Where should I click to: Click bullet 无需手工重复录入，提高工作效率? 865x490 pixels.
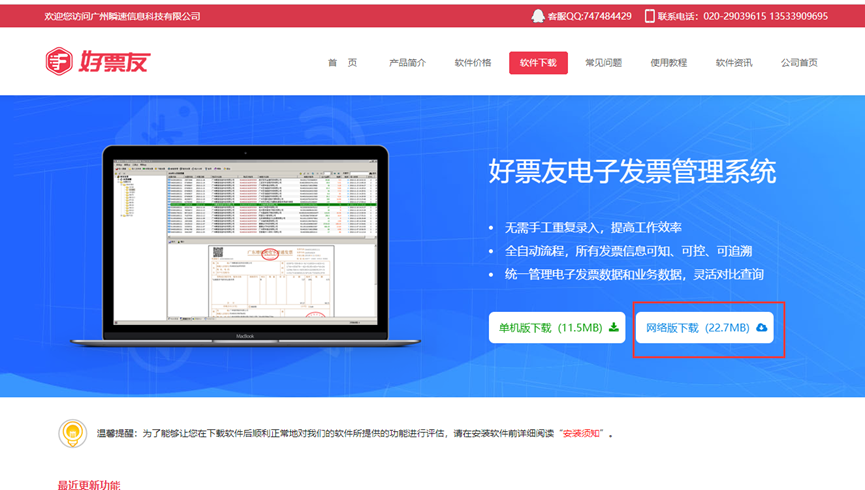click(x=593, y=227)
